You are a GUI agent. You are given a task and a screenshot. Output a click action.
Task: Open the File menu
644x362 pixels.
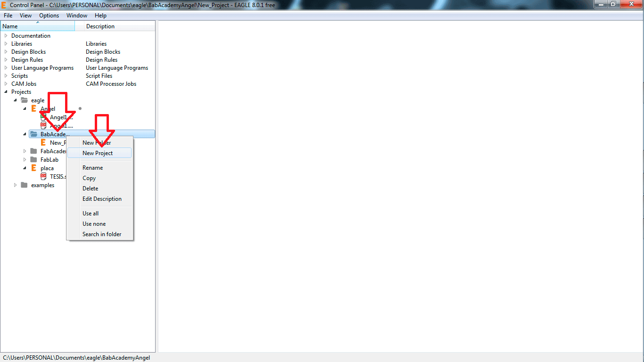tap(8, 16)
